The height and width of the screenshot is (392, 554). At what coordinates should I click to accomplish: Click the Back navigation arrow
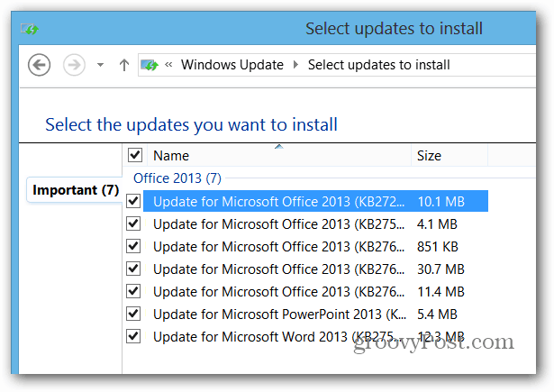click(39, 65)
